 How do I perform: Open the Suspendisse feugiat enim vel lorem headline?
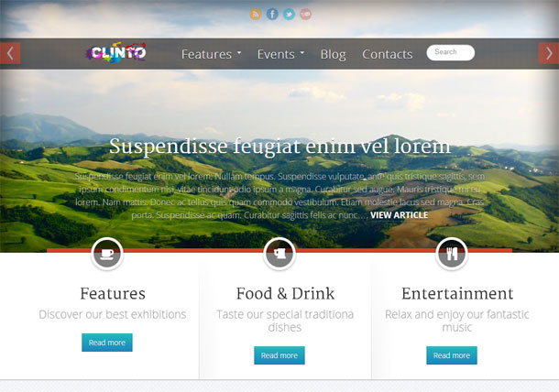coord(279,147)
